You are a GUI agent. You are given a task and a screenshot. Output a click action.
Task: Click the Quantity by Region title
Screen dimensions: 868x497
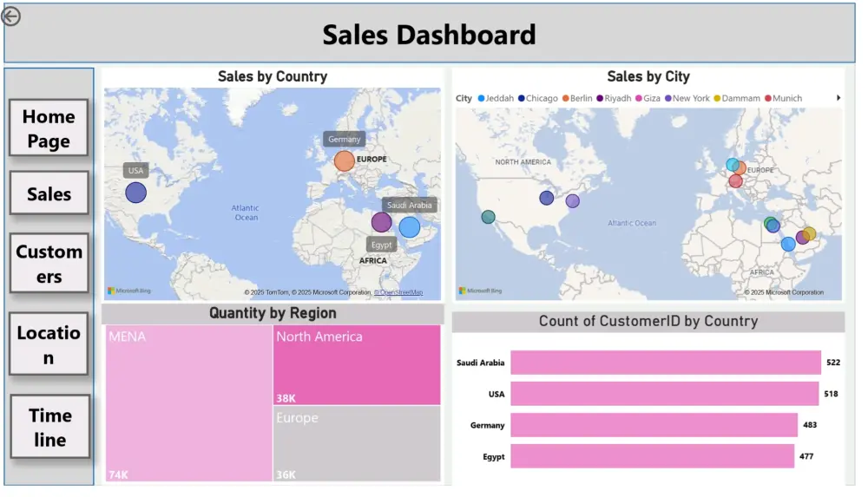click(x=273, y=313)
